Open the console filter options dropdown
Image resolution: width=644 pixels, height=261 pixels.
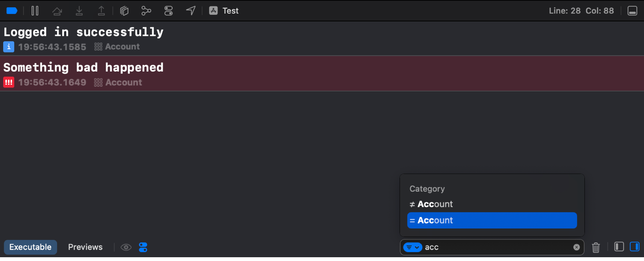pos(413,247)
